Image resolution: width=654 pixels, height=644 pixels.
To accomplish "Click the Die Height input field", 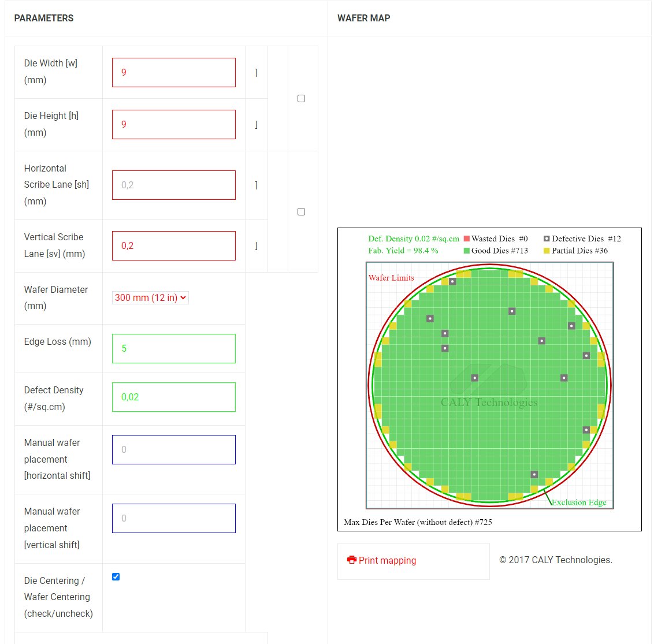I will pyautogui.click(x=173, y=124).
